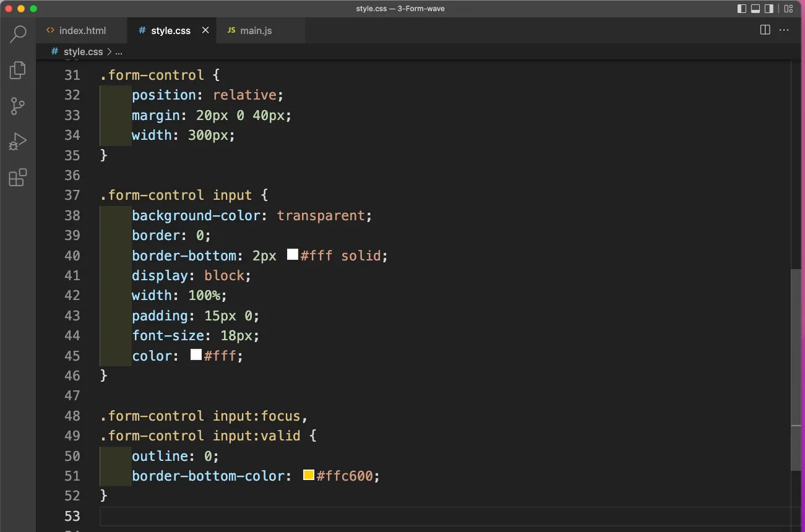
Task: Click the '#ffc600' hex value text
Action: (345, 476)
